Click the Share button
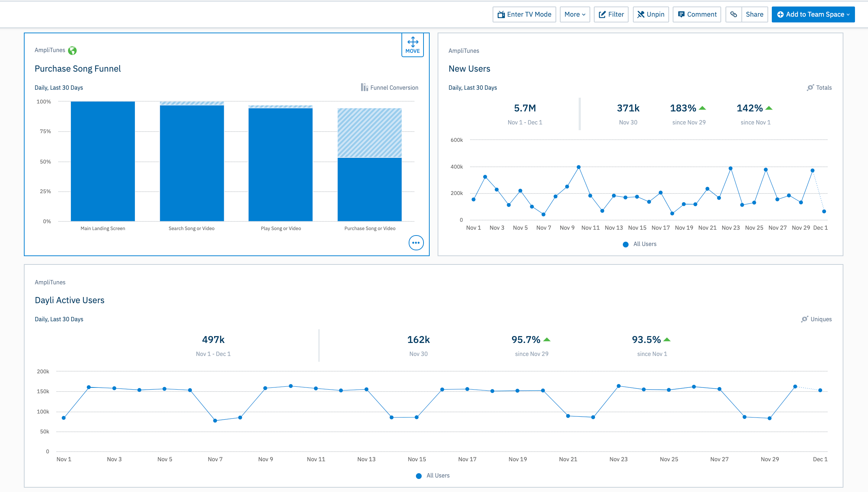This screenshot has width=868, height=492. [754, 14]
